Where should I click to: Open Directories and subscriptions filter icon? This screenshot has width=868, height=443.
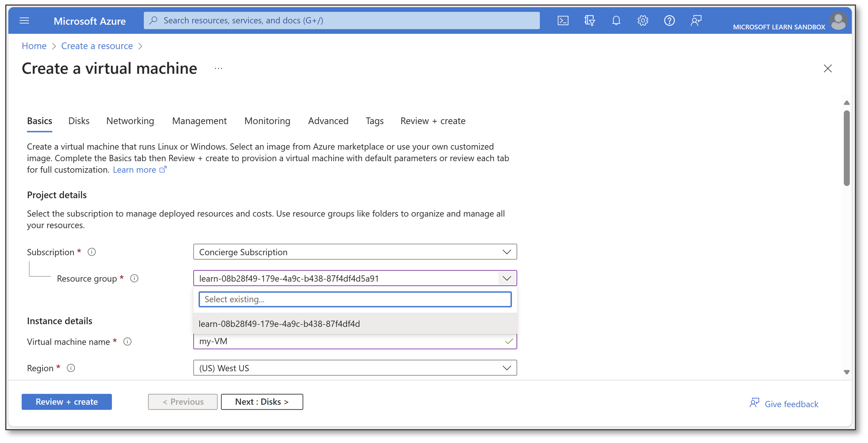589,21
